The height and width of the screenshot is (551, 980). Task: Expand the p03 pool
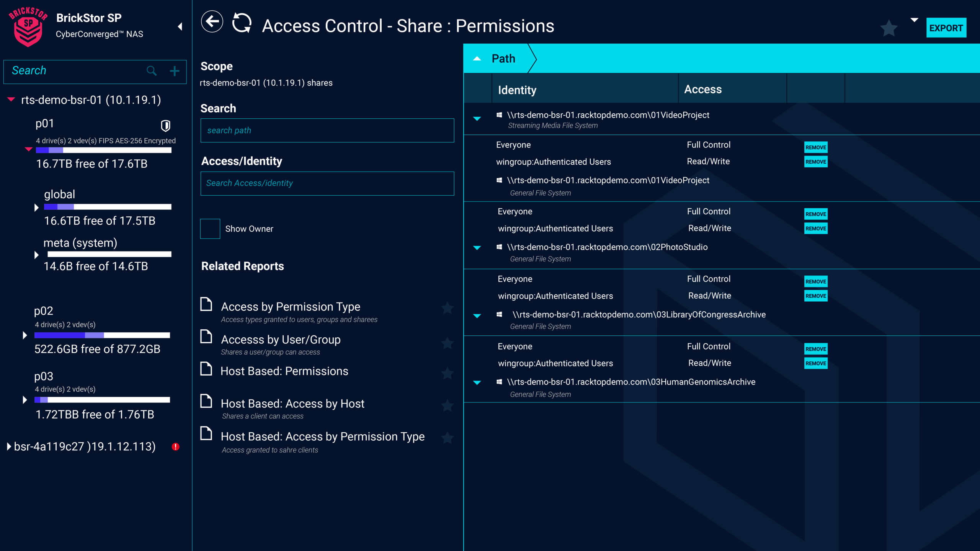pyautogui.click(x=25, y=400)
